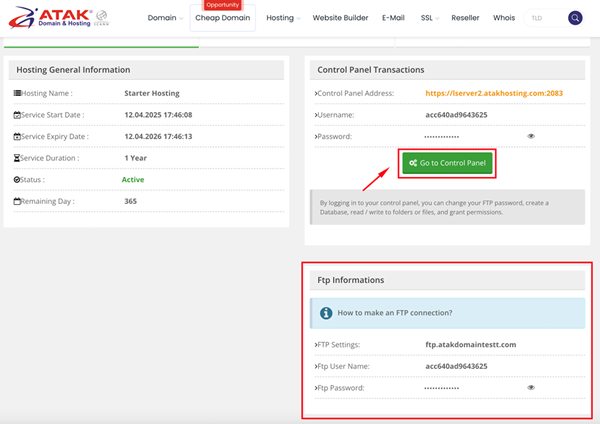The image size is (600, 424).
Task: Click the Hosting General Information heading
Action: [x=73, y=70]
